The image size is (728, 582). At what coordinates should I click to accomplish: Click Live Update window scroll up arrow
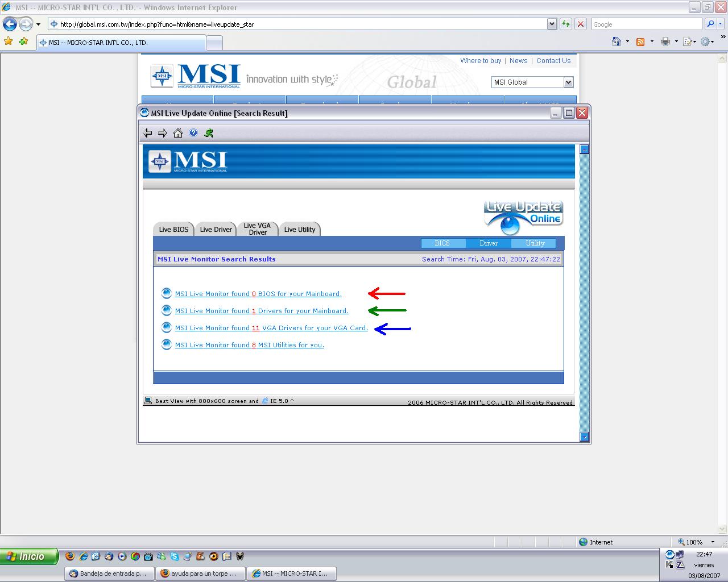[x=584, y=149]
